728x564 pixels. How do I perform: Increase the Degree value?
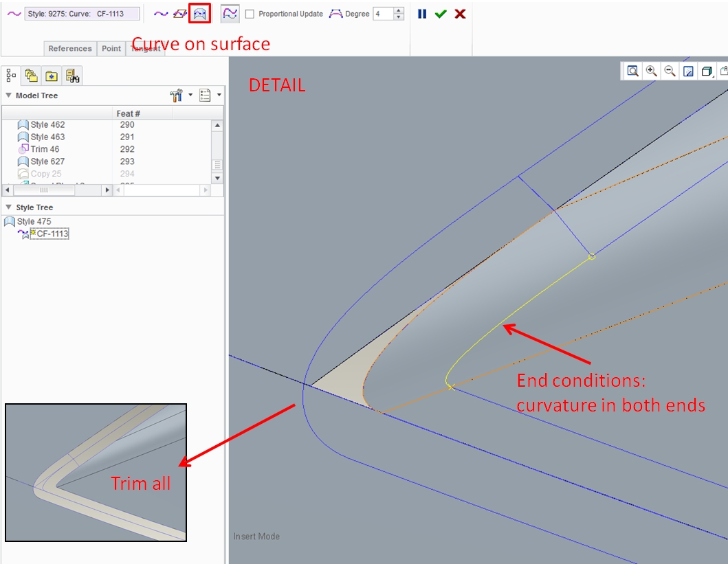coord(398,11)
